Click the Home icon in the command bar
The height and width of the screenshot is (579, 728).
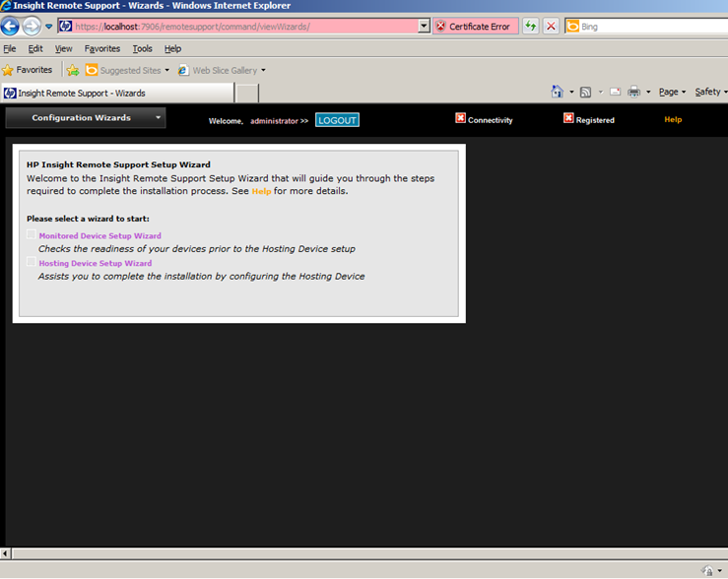tap(558, 92)
